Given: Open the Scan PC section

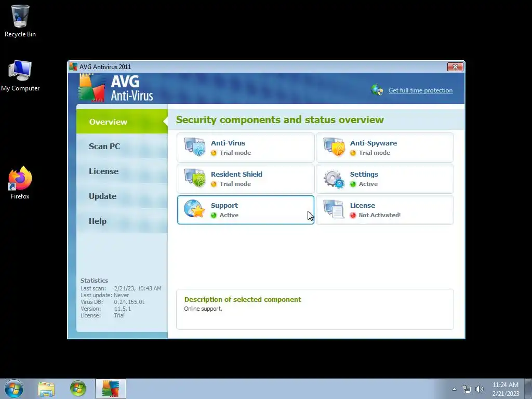Looking at the screenshot, I should 122,146.
